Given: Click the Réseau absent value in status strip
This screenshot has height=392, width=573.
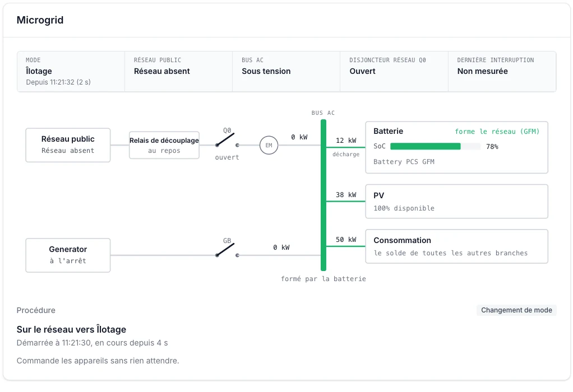Looking at the screenshot, I should coord(162,71).
